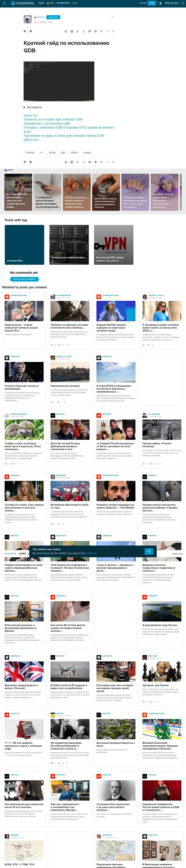The width and height of the screenshot is (186, 868).
Task: Get embed code from the row under the tags
Action: [107, 162]
